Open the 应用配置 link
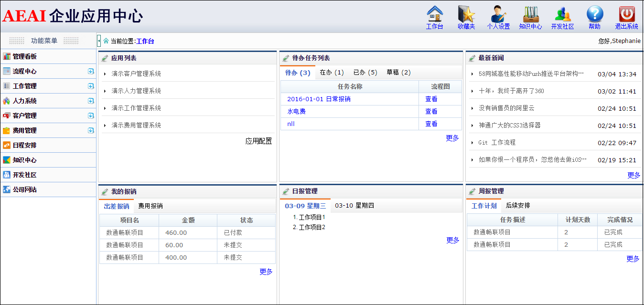Screen dimensions: 644x305 coord(258,141)
